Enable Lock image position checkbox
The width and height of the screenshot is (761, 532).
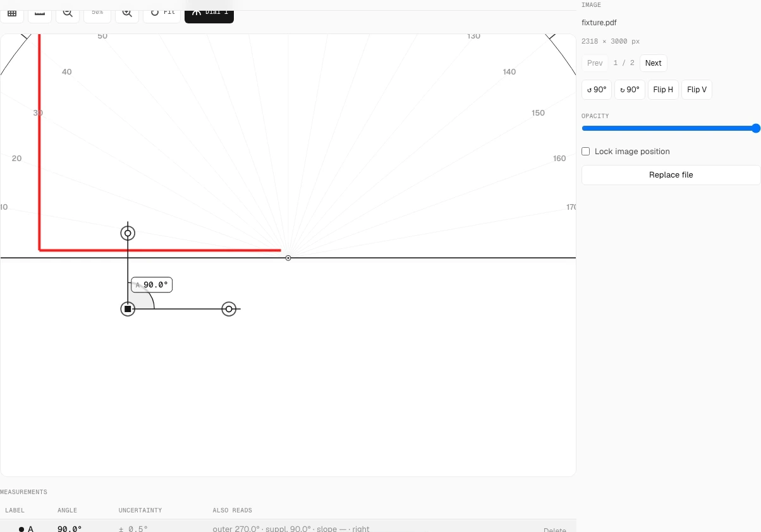pyautogui.click(x=585, y=152)
